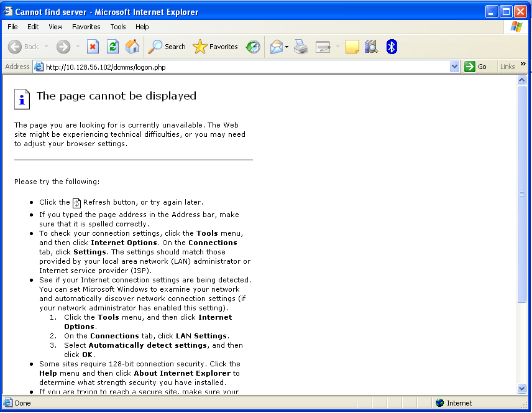The image size is (532, 413).
Task: Click the info document icon on the error page
Action: (x=22, y=99)
